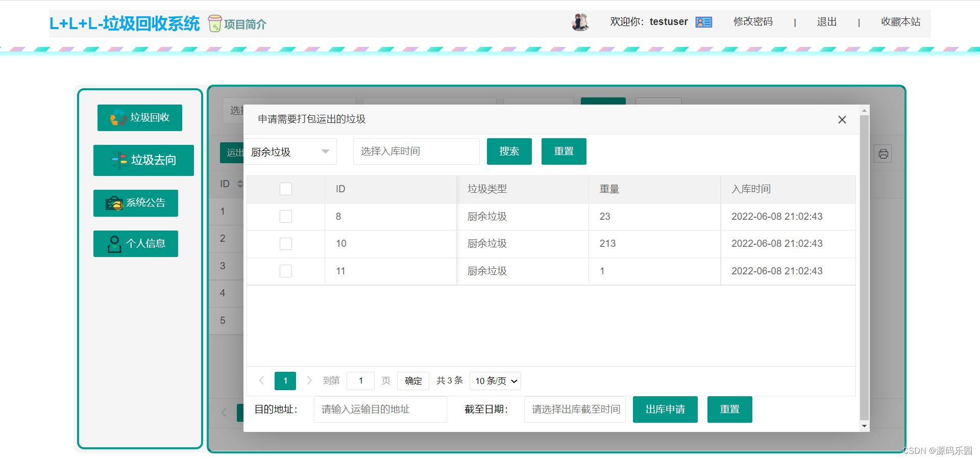980x460 pixels.
Task: Click the 目的地址 destination address input
Action: click(380, 409)
